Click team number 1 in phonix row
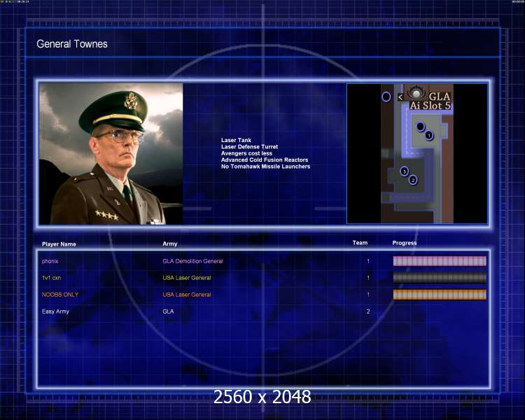Image resolution: width=525 pixels, height=420 pixels. pos(368,261)
